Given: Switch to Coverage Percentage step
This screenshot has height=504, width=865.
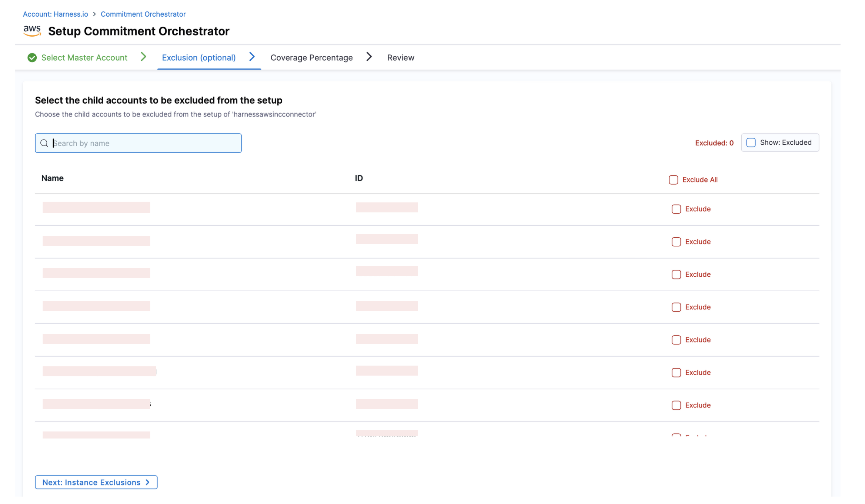Looking at the screenshot, I should point(311,58).
